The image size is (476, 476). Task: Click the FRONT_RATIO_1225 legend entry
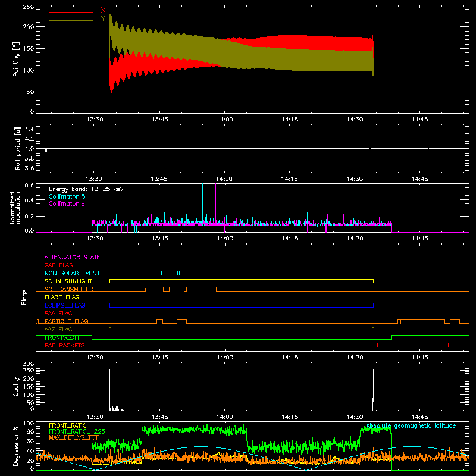point(77,431)
